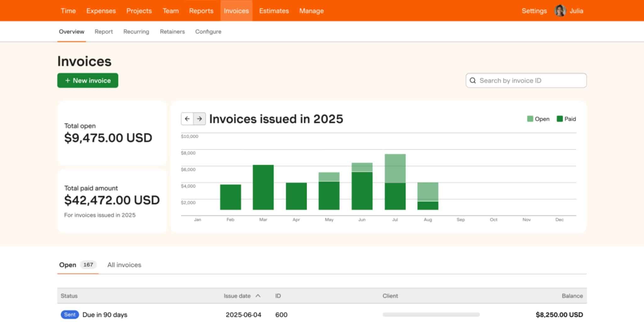Open the Retainers tab
644x322 pixels.
(172, 32)
